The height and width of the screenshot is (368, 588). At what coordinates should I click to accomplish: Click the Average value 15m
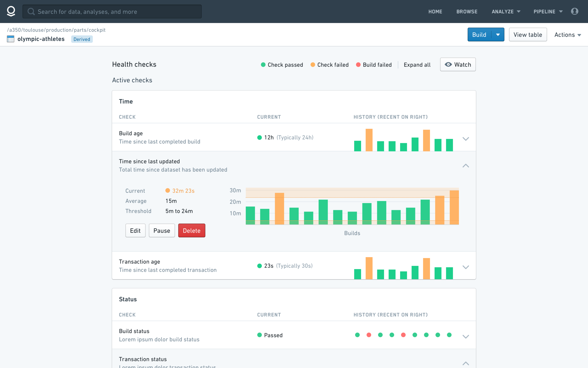click(x=171, y=201)
